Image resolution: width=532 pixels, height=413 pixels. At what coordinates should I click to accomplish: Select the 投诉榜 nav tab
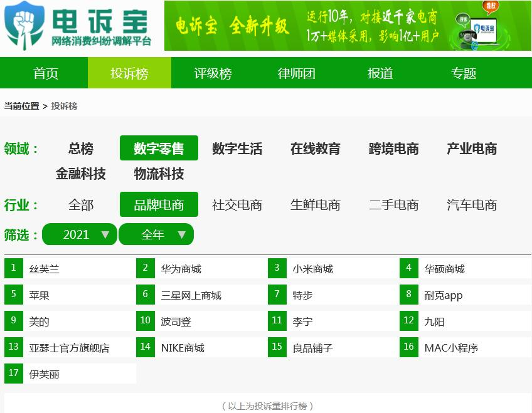(129, 73)
